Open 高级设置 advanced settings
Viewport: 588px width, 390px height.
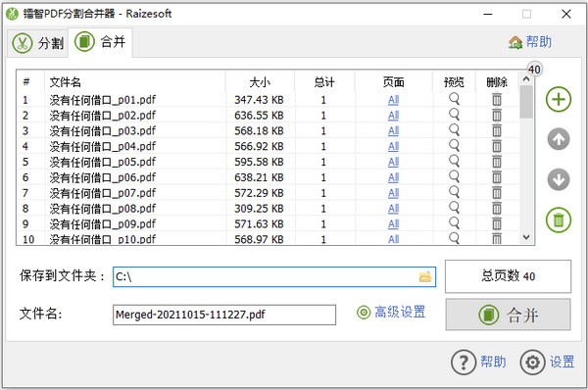[391, 312]
